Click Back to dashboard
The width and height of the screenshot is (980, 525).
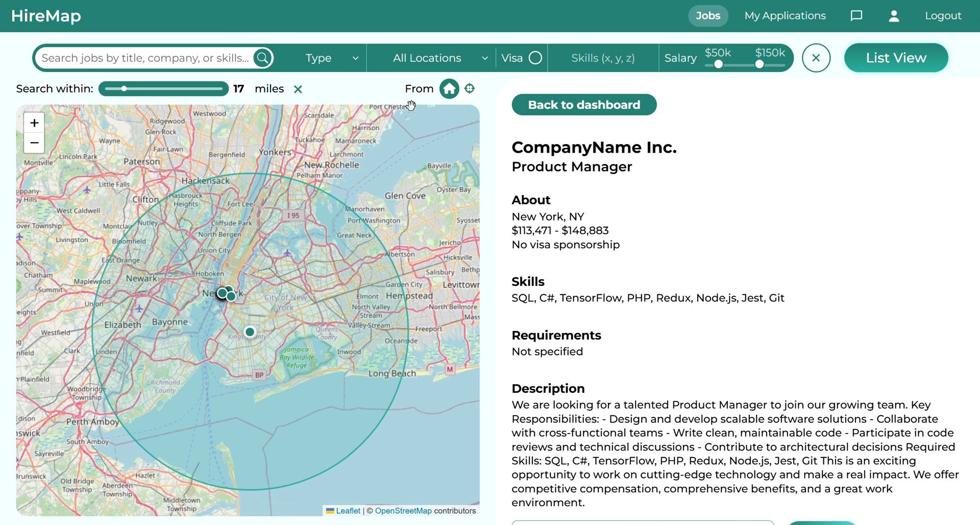click(584, 105)
